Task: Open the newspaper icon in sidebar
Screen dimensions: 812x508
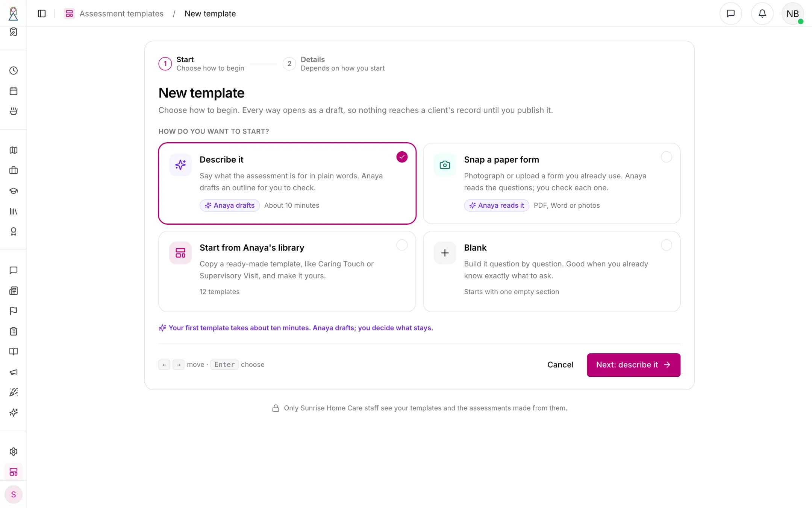Action: click(14, 291)
